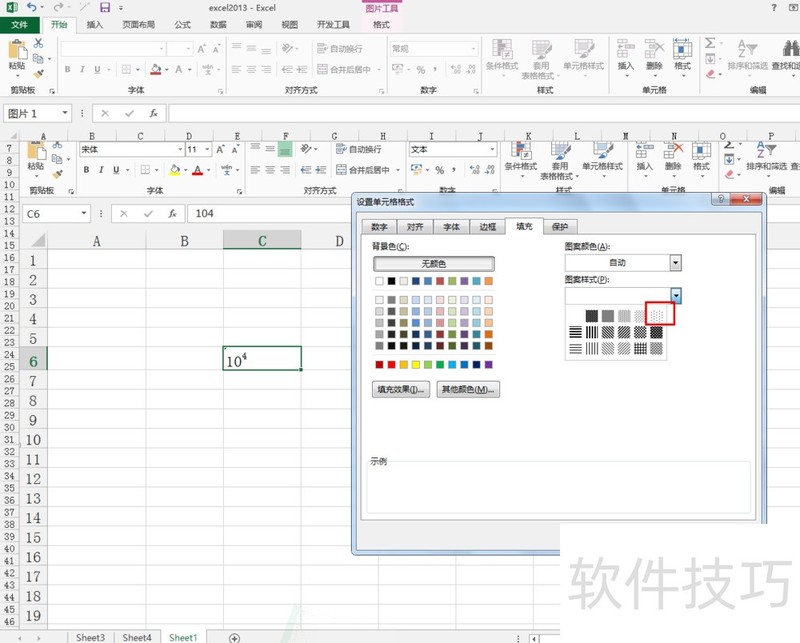Click the fill color bucket in main ribbon
The width and height of the screenshot is (800, 643).
tap(156, 69)
